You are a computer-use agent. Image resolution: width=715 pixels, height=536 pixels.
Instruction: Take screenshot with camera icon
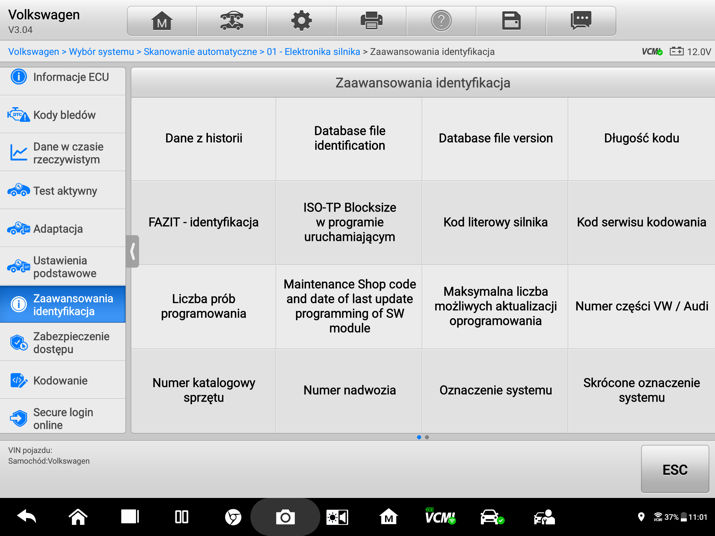285,517
